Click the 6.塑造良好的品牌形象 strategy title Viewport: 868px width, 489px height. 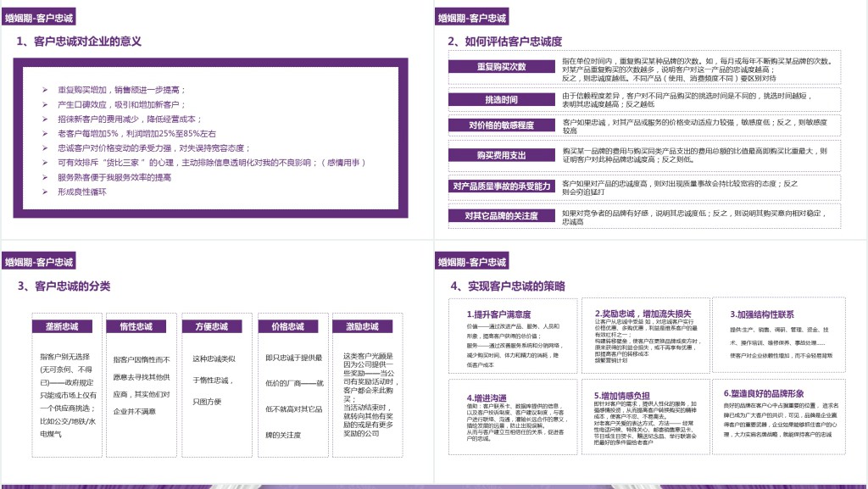(763, 393)
